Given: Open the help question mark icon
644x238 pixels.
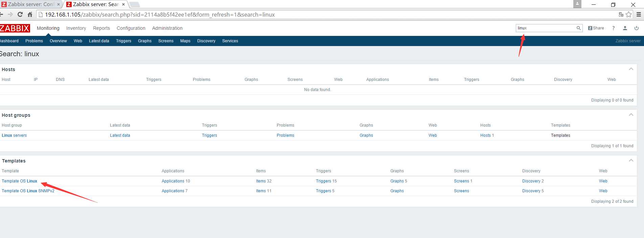Looking at the screenshot, I should [x=613, y=28].
